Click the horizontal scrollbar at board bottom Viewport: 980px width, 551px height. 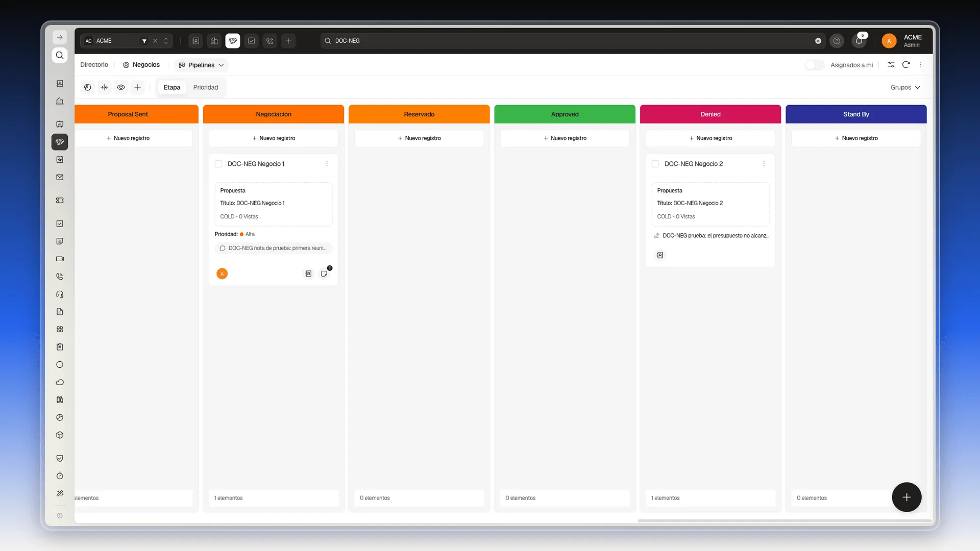coord(784,520)
